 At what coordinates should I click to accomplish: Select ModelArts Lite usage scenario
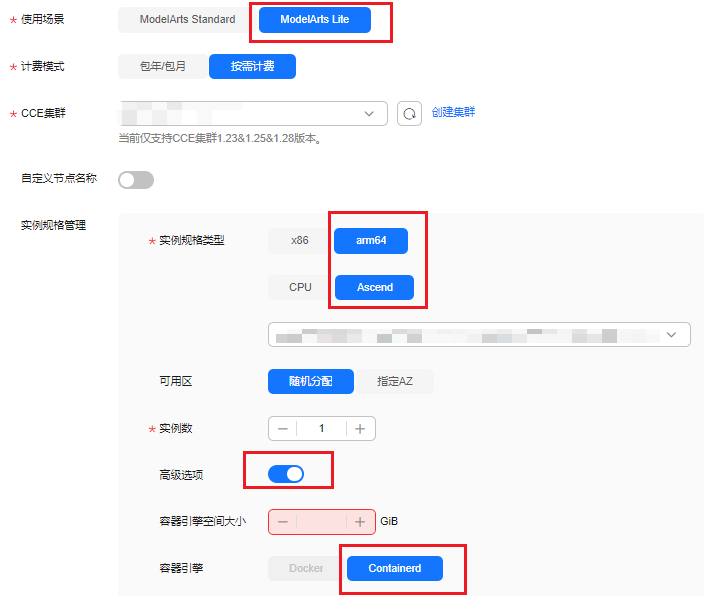coord(315,20)
